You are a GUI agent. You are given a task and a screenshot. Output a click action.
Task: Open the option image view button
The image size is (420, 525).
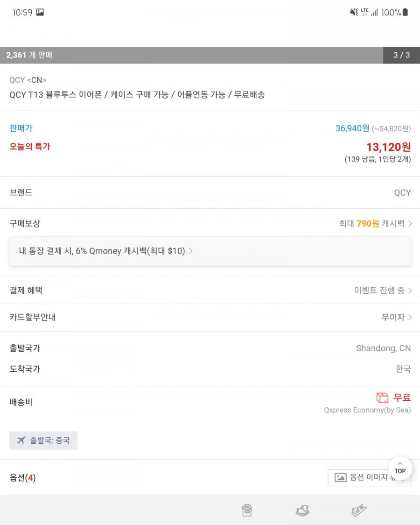click(369, 477)
